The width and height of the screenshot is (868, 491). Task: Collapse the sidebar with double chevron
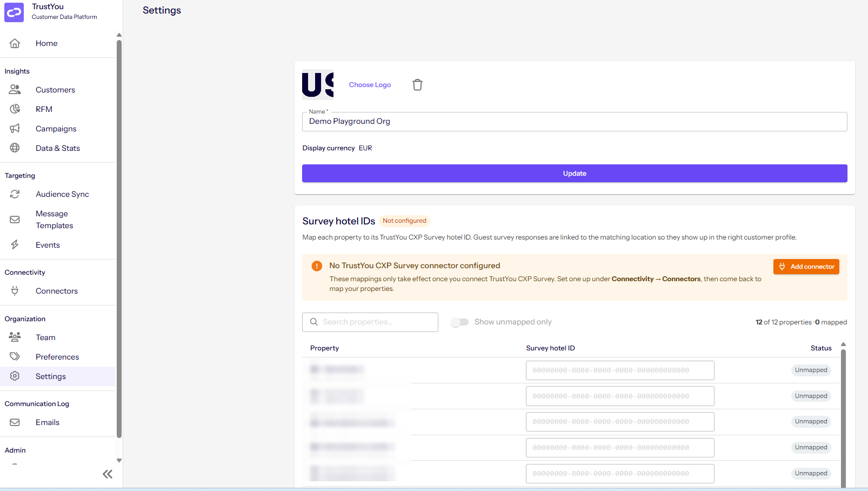click(108, 474)
